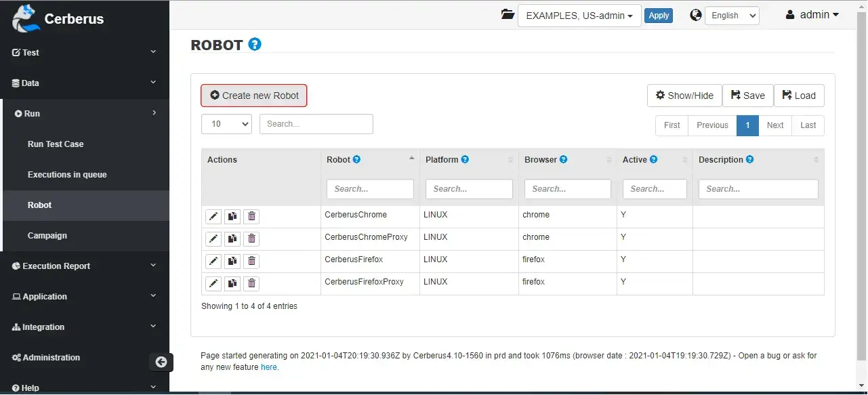Follow the 'here' link in footer
This screenshot has width=868, height=395.
point(268,367)
